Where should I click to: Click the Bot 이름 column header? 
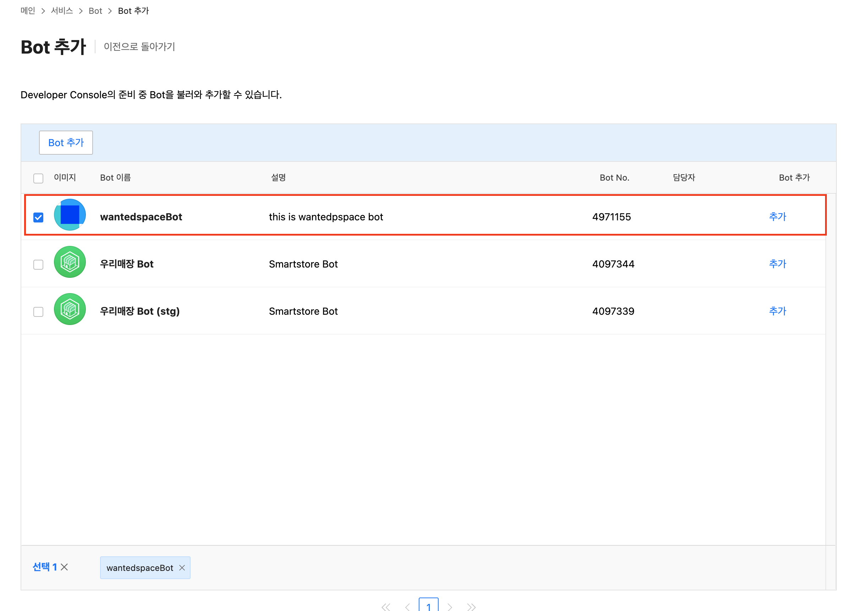click(x=115, y=178)
